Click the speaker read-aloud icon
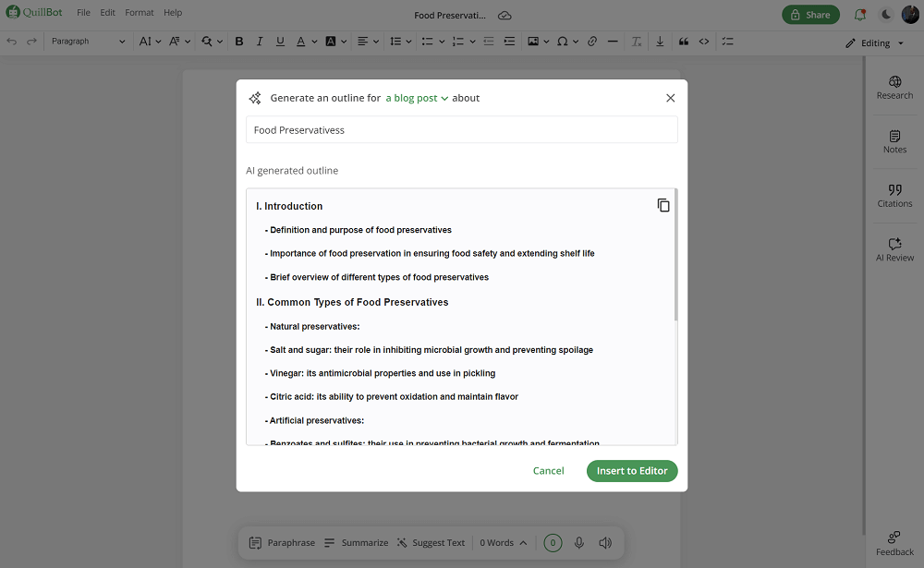Image resolution: width=924 pixels, height=568 pixels. (x=605, y=543)
